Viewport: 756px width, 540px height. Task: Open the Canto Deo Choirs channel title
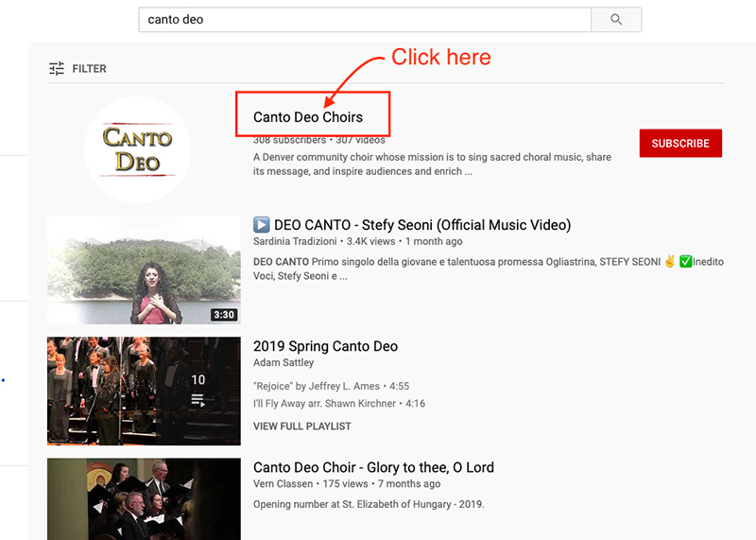tap(308, 117)
